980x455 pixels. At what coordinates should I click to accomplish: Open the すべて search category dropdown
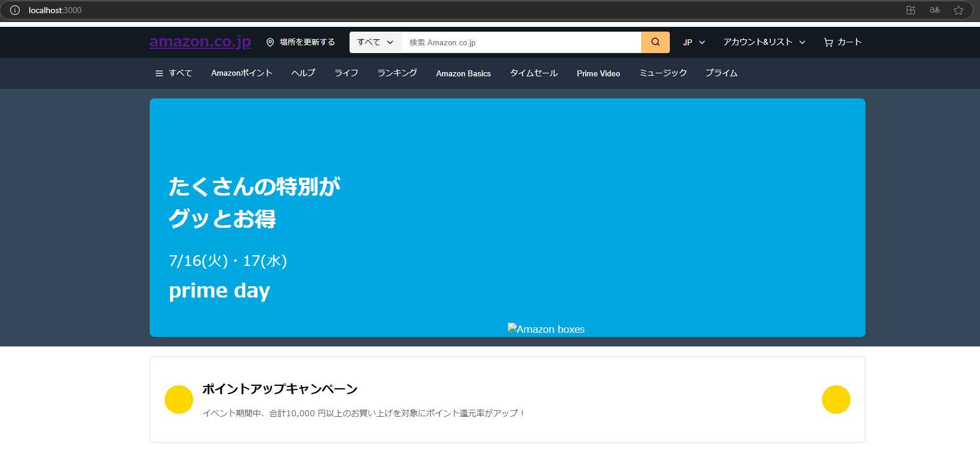tap(376, 42)
